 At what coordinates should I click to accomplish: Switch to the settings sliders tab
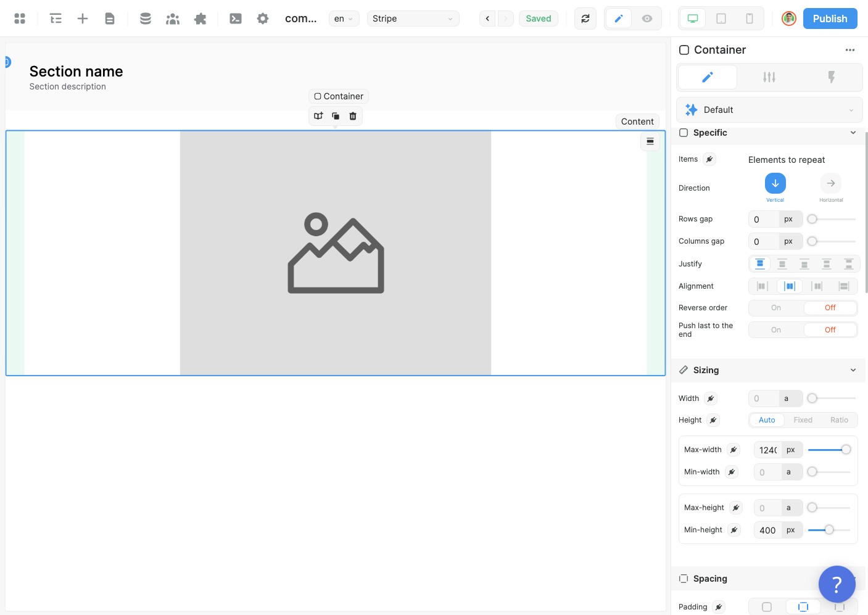769,77
